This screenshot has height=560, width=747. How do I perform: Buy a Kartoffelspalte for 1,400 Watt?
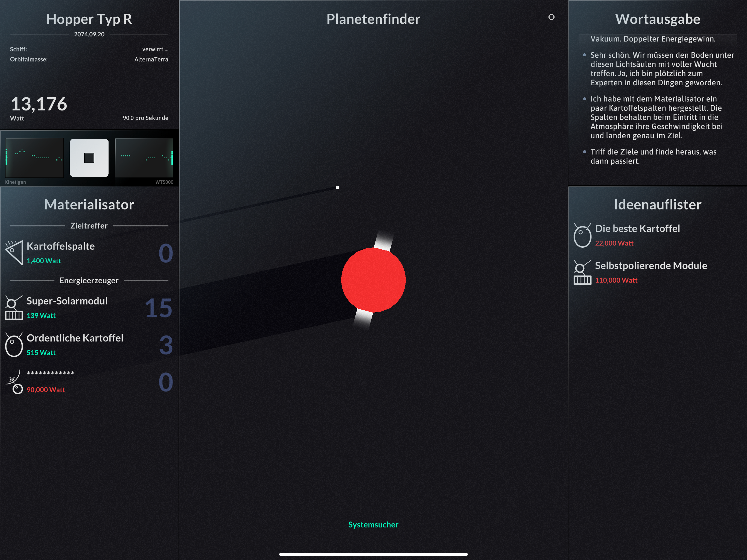coord(61,246)
